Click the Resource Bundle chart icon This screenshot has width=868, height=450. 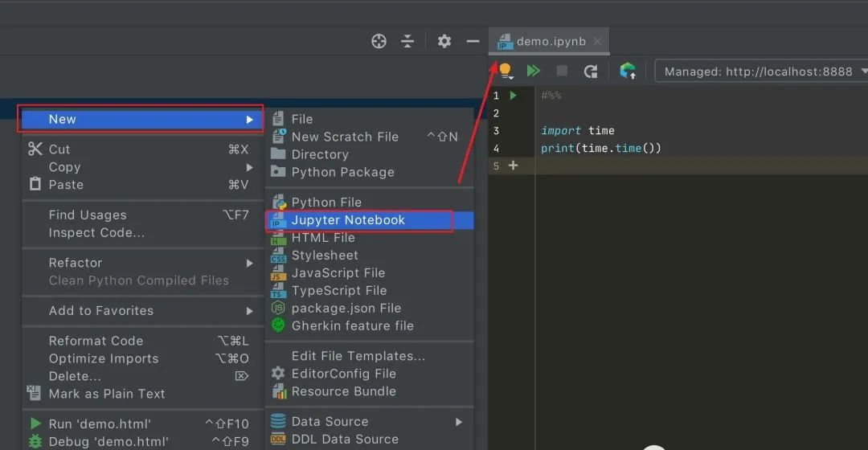pos(279,391)
